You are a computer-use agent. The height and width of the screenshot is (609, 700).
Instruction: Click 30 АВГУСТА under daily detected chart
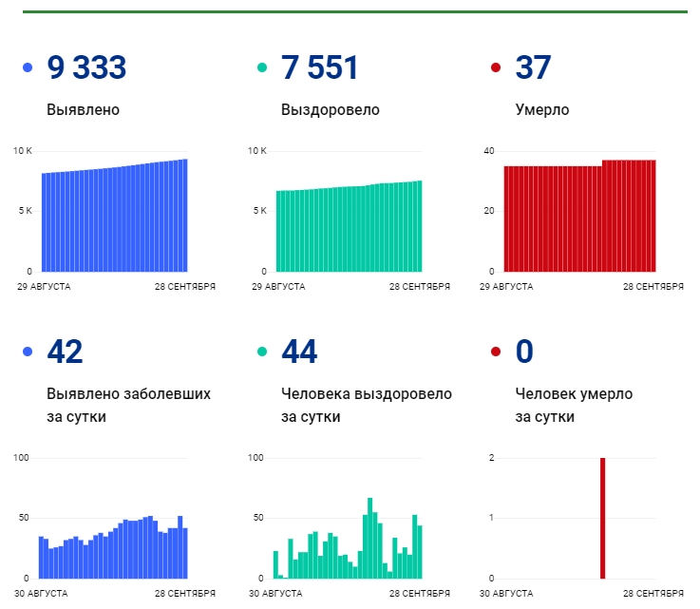pyautogui.click(x=41, y=594)
